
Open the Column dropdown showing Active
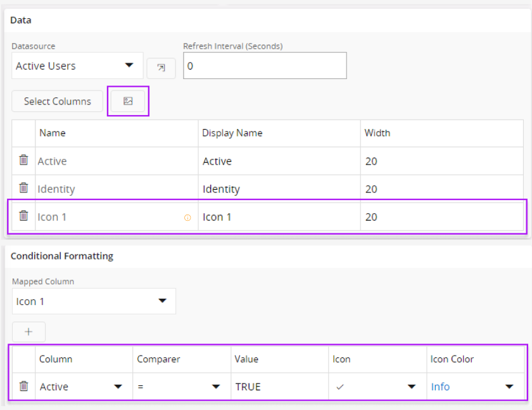click(83, 386)
